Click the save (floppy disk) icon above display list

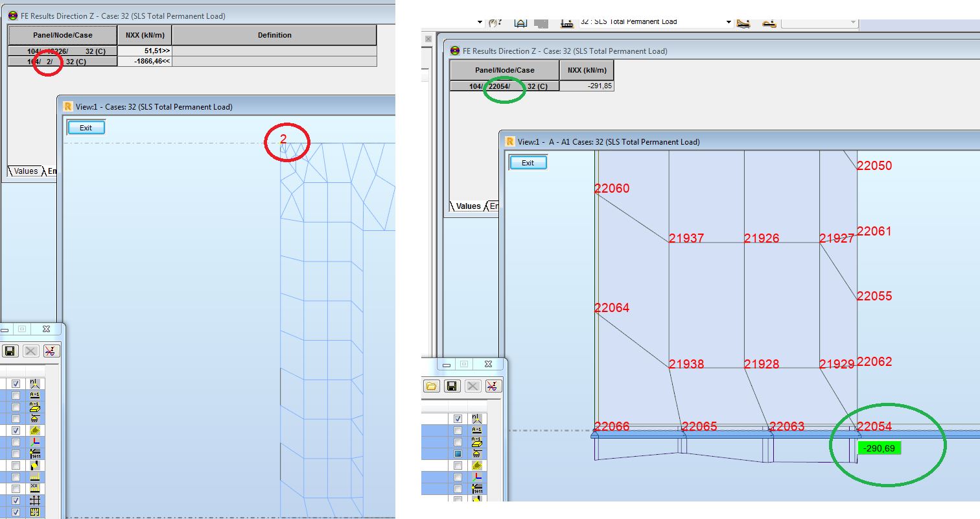pos(11,350)
